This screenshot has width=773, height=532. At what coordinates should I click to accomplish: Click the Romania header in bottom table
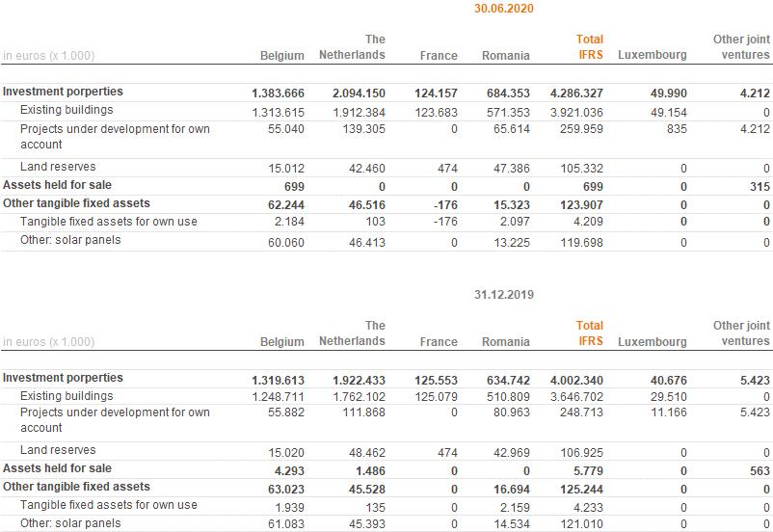505,341
